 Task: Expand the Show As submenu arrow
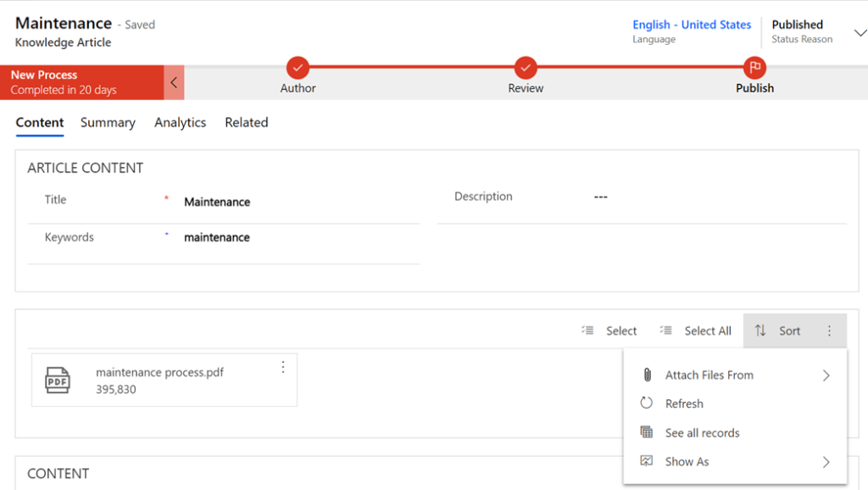tap(826, 462)
